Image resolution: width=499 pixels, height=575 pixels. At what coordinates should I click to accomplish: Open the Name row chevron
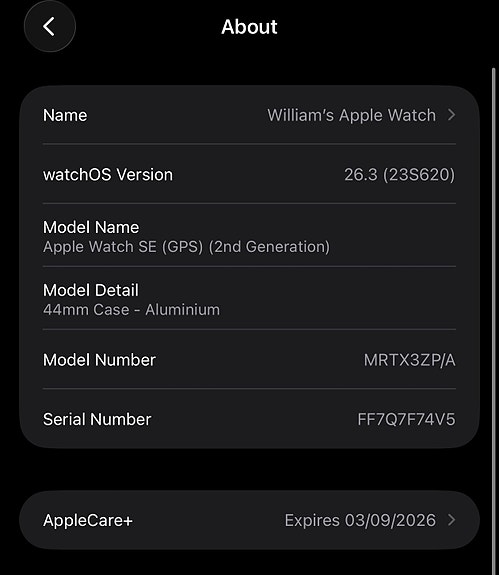click(x=452, y=115)
